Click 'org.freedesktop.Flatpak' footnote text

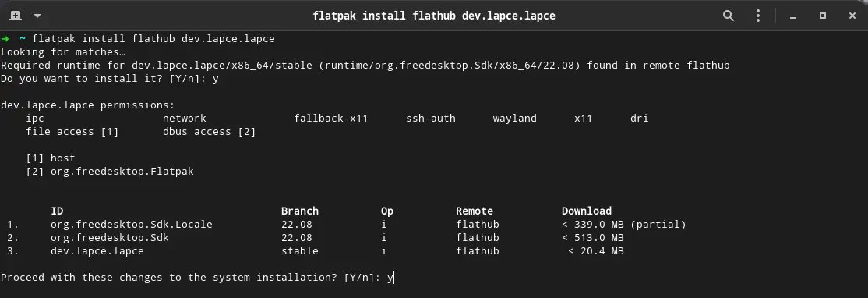tap(122, 171)
